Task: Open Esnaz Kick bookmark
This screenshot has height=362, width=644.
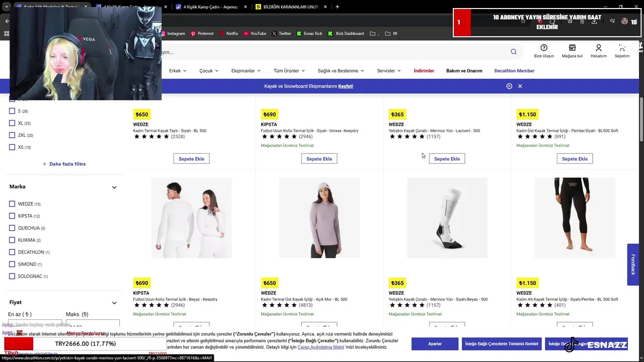Action: (x=309, y=34)
